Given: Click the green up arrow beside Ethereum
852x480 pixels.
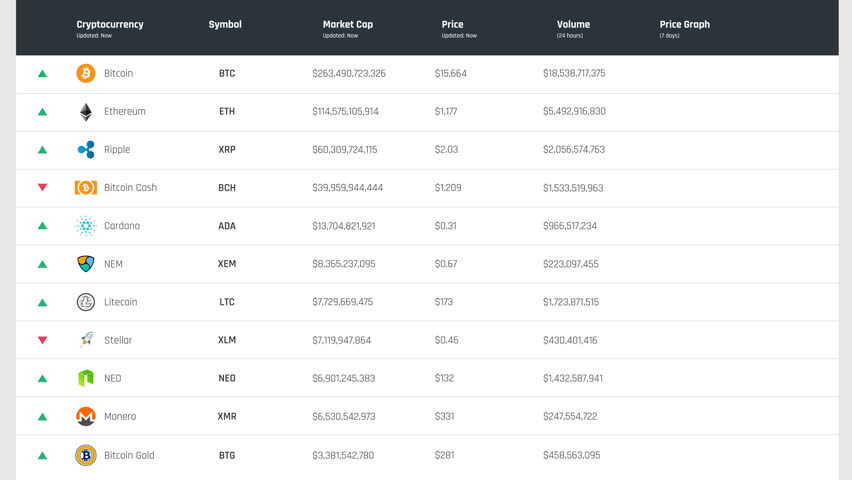Looking at the screenshot, I should tap(42, 111).
